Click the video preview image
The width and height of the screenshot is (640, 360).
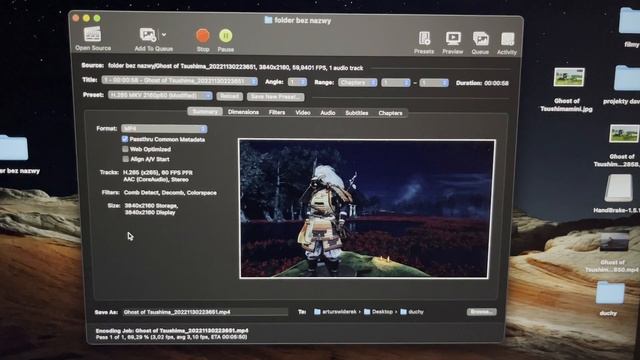point(367,209)
